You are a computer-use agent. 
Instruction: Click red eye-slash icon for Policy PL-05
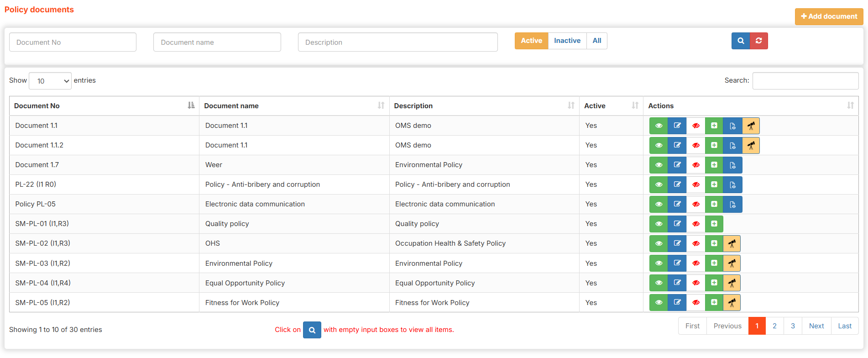click(x=695, y=204)
